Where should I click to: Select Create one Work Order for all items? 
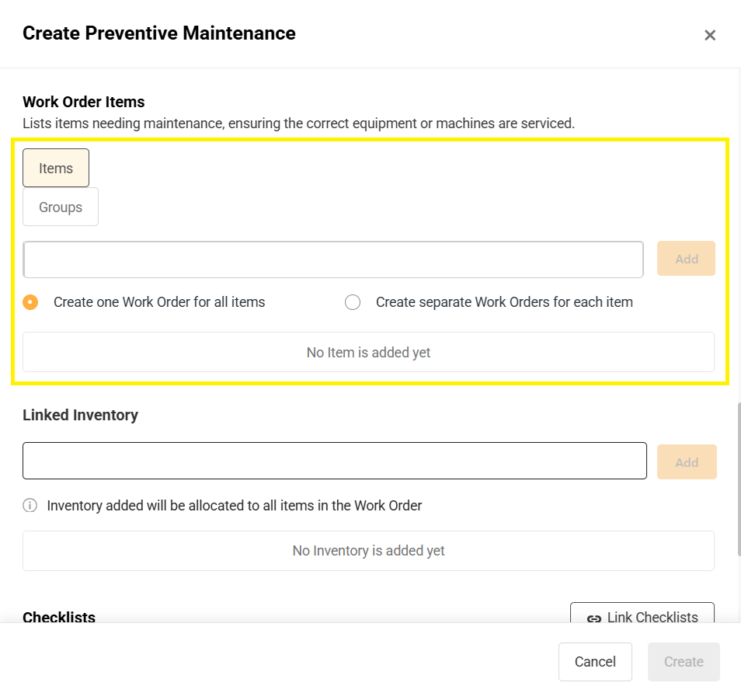31,302
